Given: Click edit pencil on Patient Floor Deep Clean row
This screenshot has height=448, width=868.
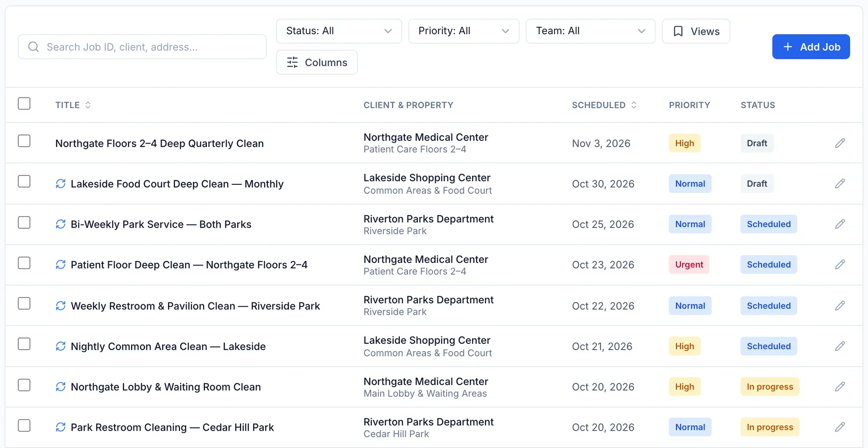Looking at the screenshot, I should (x=840, y=265).
